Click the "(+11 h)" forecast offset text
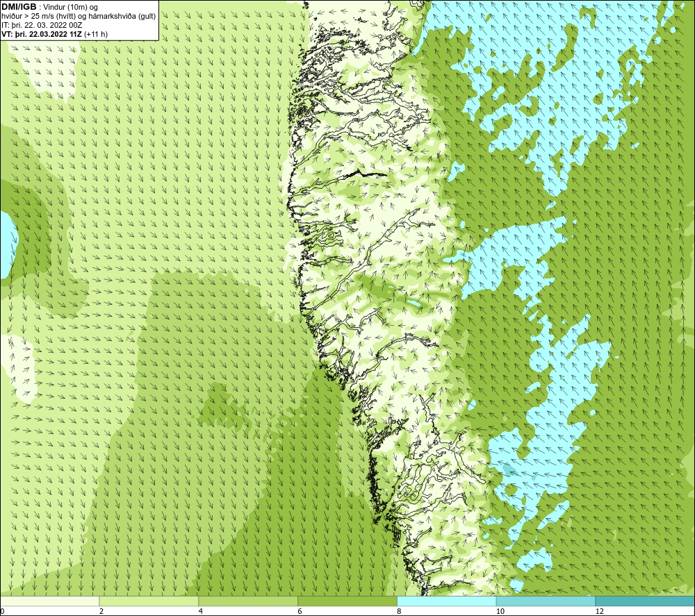The image size is (695, 616). (96, 34)
